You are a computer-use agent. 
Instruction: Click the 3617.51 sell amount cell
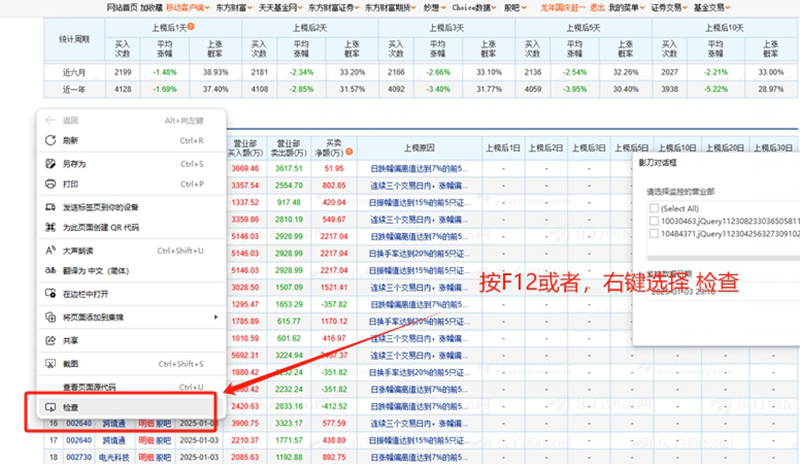click(289, 168)
